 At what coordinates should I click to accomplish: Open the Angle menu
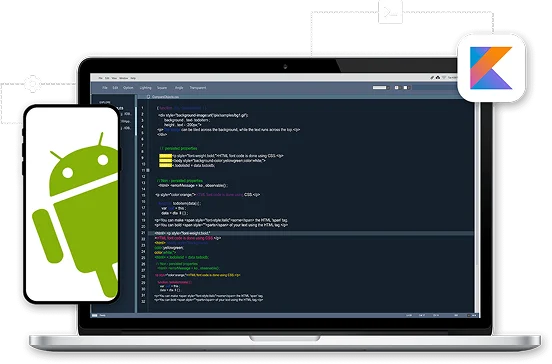(179, 88)
